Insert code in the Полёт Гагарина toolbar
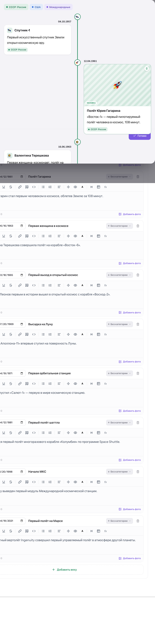 [34, 187]
